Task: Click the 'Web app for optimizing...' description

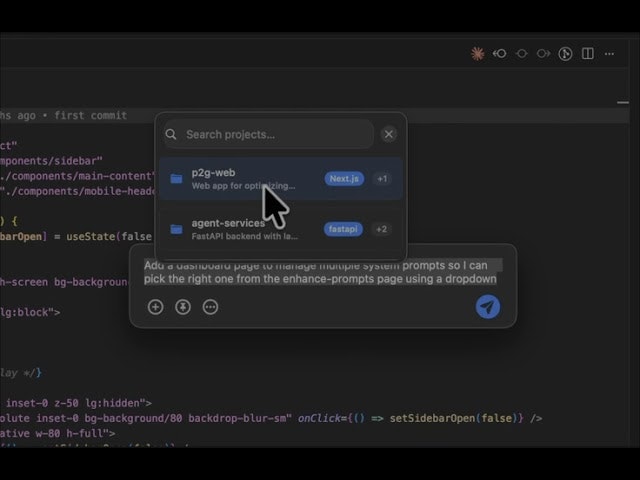Action: (243, 186)
